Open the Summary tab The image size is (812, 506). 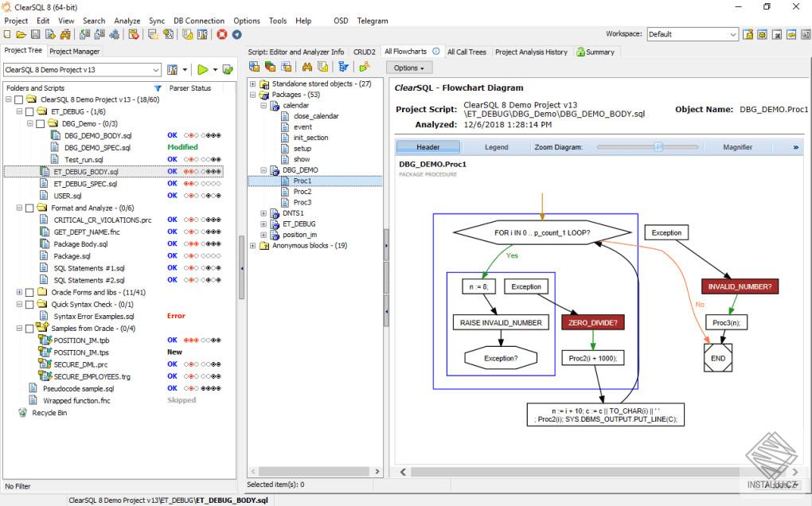click(x=595, y=52)
